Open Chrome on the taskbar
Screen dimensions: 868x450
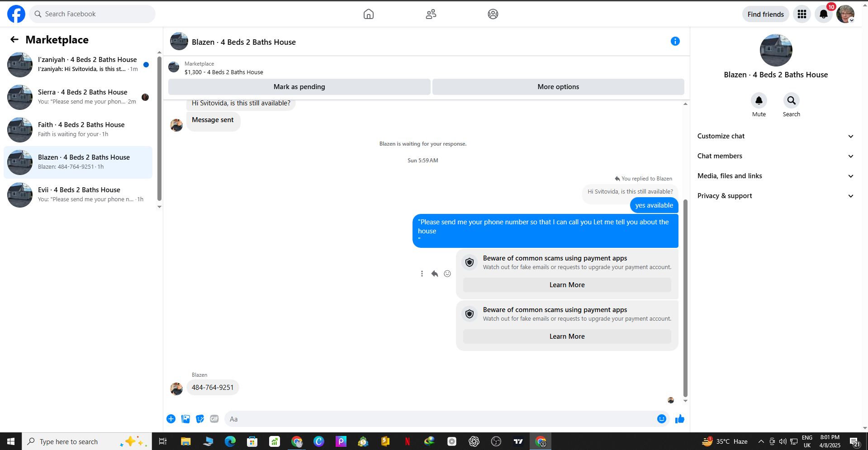pyautogui.click(x=297, y=441)
